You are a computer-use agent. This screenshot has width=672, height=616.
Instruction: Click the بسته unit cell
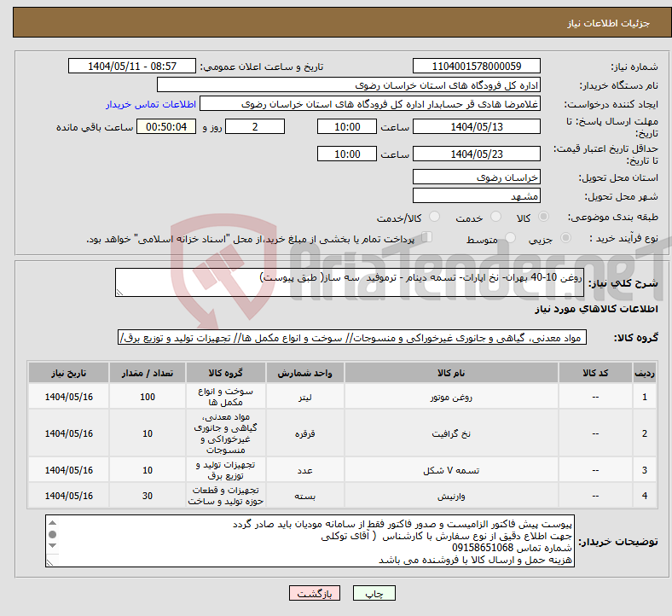point(304,496)
